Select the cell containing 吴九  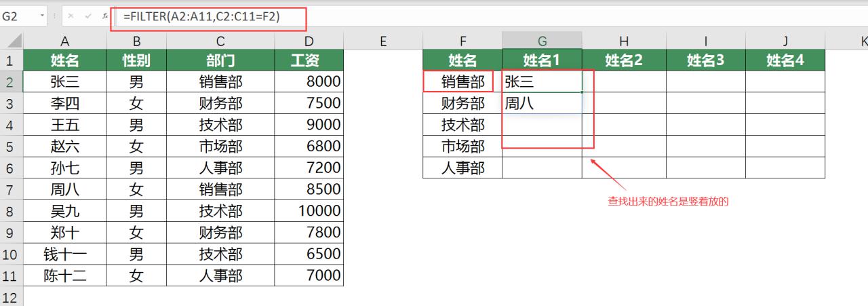tap(64, 211)
